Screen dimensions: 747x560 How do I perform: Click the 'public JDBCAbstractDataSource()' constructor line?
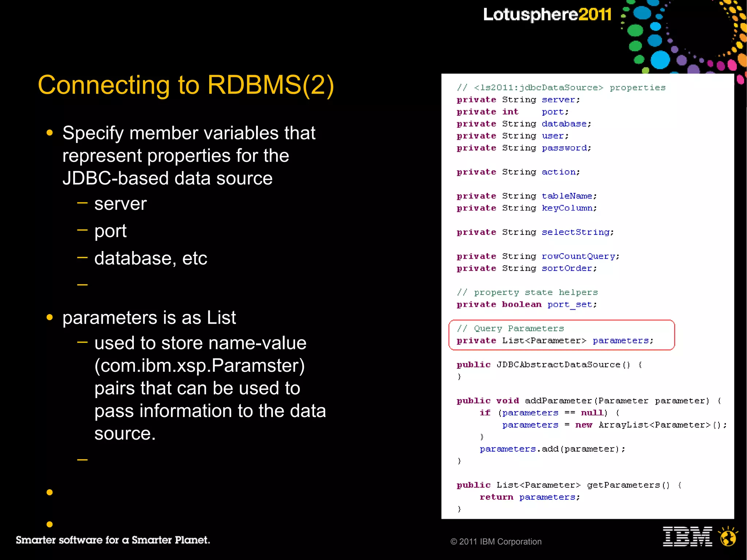pos(549,364)
